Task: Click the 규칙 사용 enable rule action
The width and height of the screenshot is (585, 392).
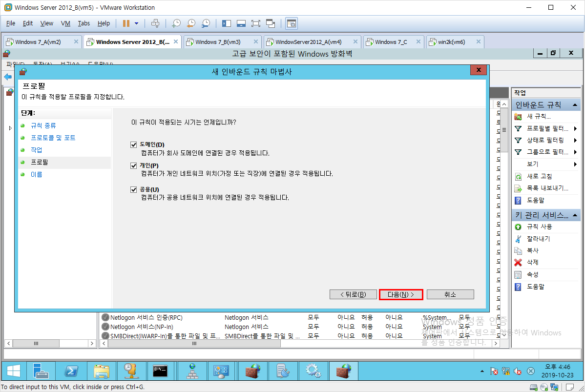Action: point(539,227)
